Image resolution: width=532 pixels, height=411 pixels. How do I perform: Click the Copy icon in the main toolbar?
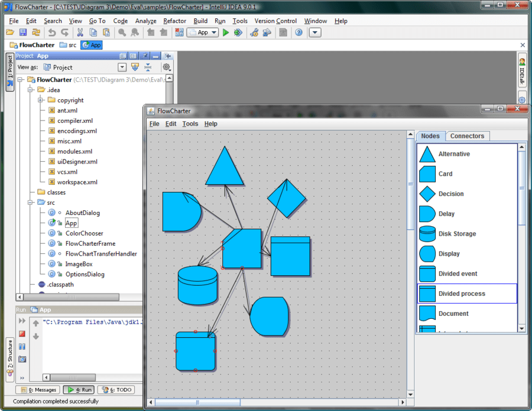[93, 32]
